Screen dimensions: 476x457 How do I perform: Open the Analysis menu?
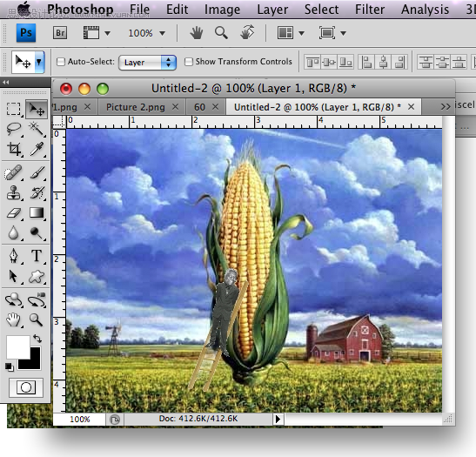pos(425,10)
